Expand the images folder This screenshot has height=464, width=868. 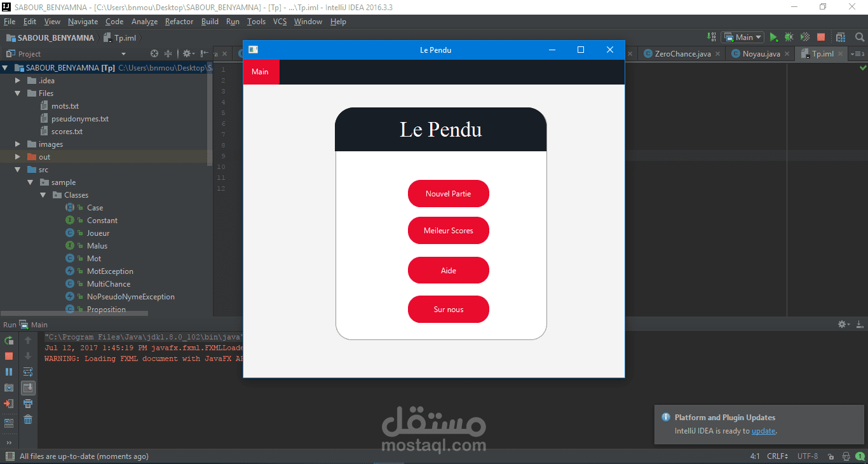(x=18, y=144)
